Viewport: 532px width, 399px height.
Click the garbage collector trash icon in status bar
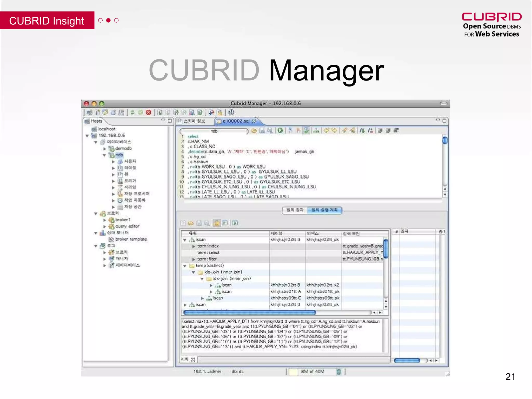click(339, 372)
